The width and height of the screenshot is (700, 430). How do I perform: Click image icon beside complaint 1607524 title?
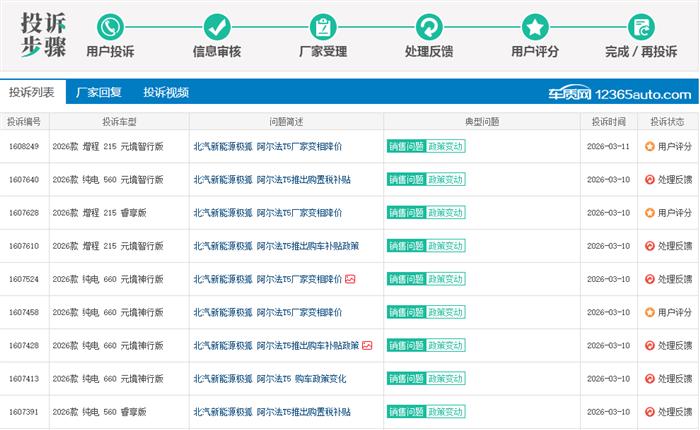(350, 279)
